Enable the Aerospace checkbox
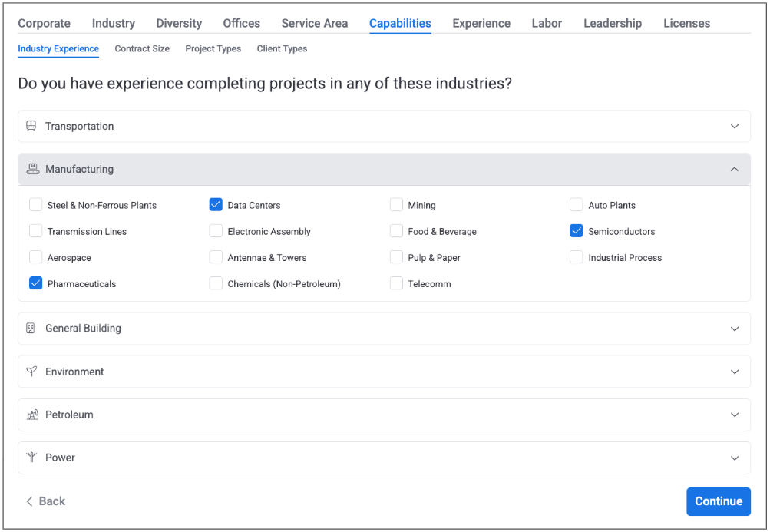The width and height of the screenshot is (770, 532). (x=36, y=258)
